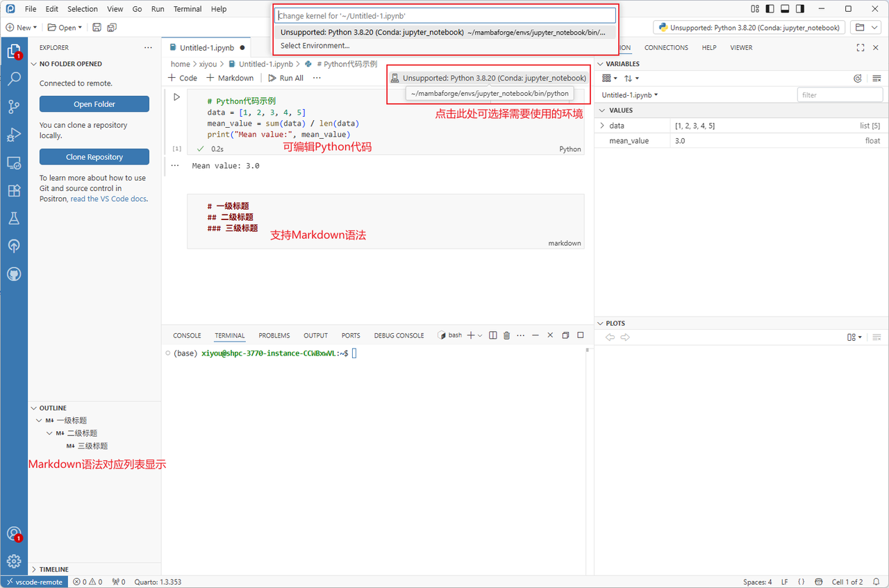This screenshot has height=588, width=889.
Task: Open the GitHub view in activity bar
Action: pyautogui.click(x=14, y=274)
